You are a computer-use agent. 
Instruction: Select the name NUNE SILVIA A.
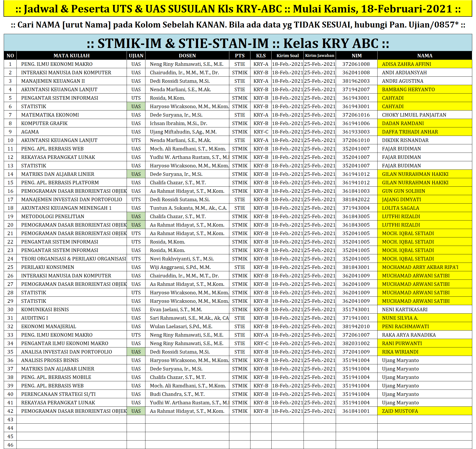point(400,318)
